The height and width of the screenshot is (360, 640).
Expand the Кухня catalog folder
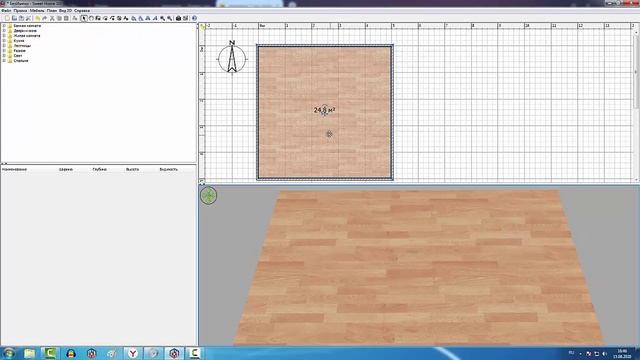(4, 41)
